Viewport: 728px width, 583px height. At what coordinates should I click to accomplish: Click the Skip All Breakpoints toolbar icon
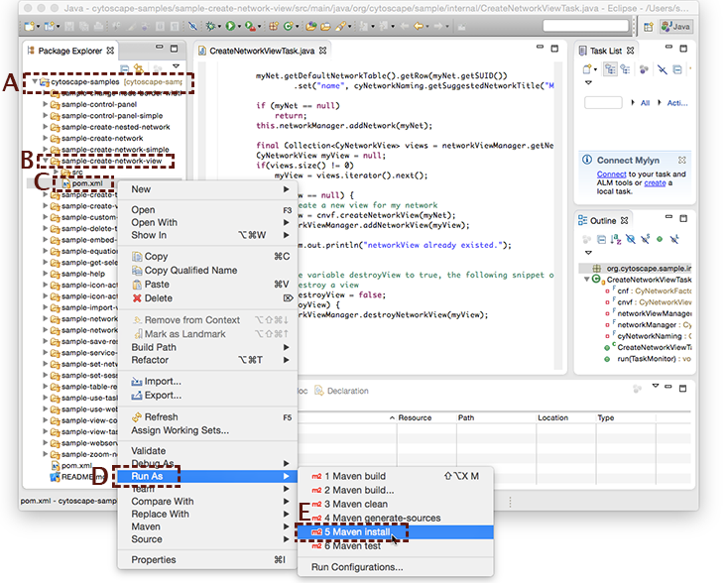(192, 26)
